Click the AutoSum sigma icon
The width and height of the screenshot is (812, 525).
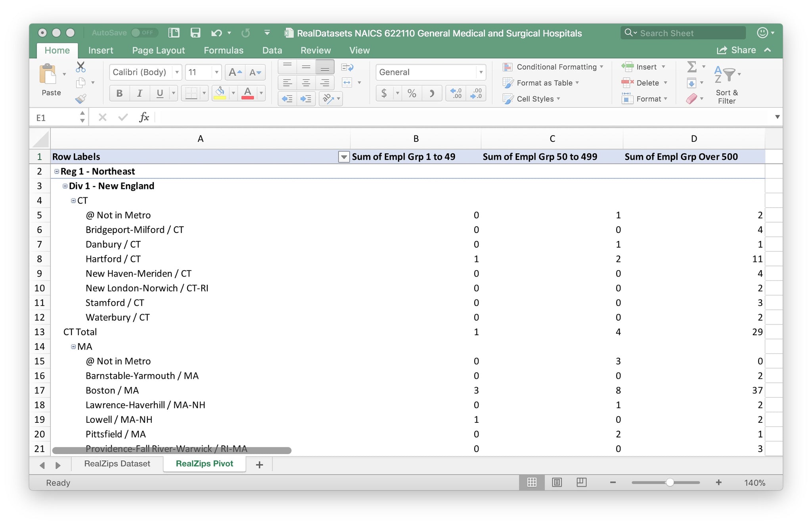[691, 67]
